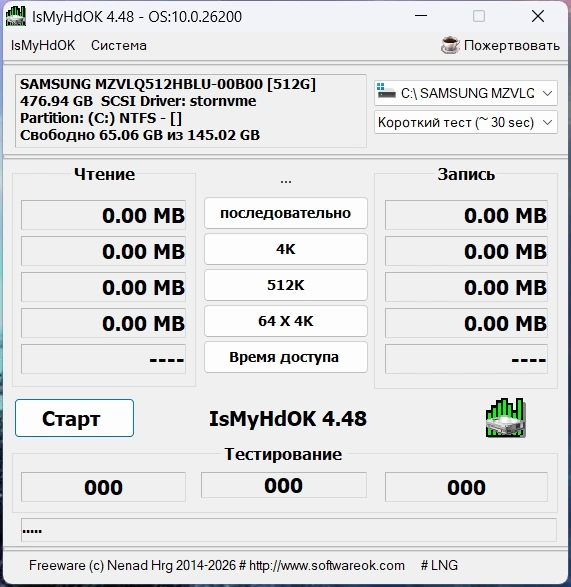
Task: Click the status field showing dots
Action: (289, 530)
